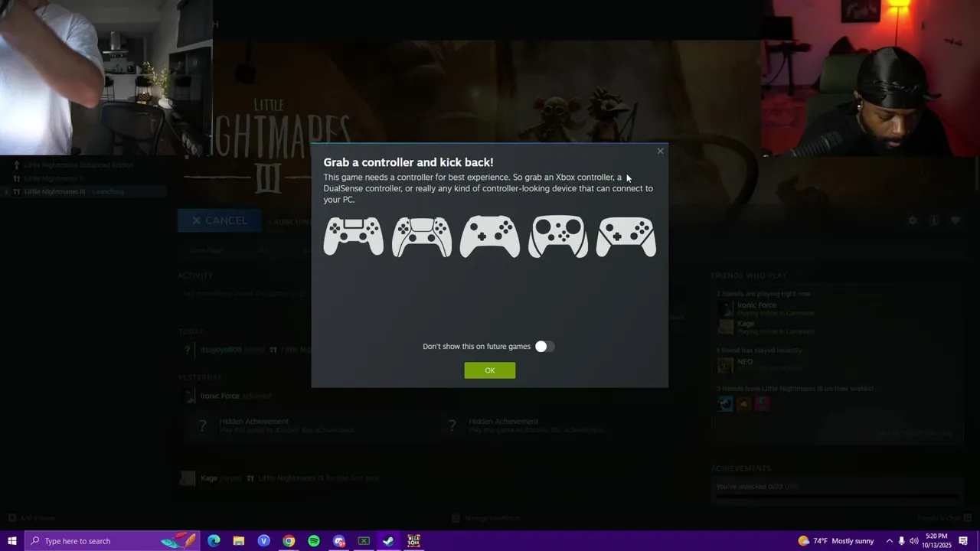
Task: Click the right Hidden Achievement card
Action: pyautogui.click(x=563, y=425)
